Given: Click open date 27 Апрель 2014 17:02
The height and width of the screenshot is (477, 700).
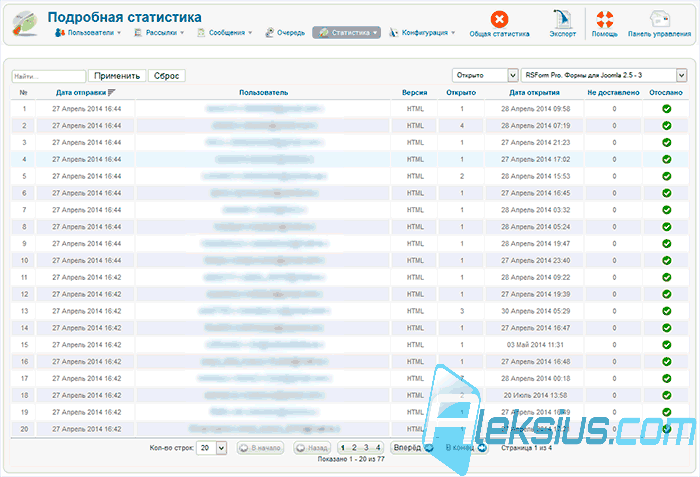Looking at the screenshot, I should 535,159.
